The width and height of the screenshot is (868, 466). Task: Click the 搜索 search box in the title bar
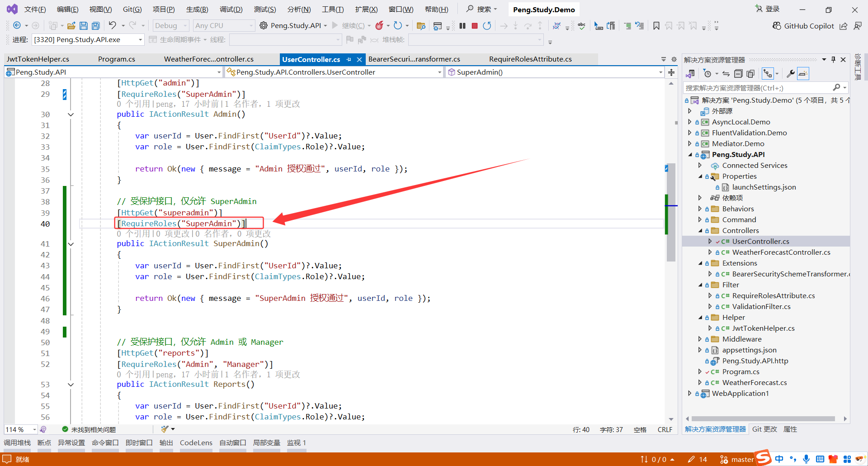pos(482,9)
